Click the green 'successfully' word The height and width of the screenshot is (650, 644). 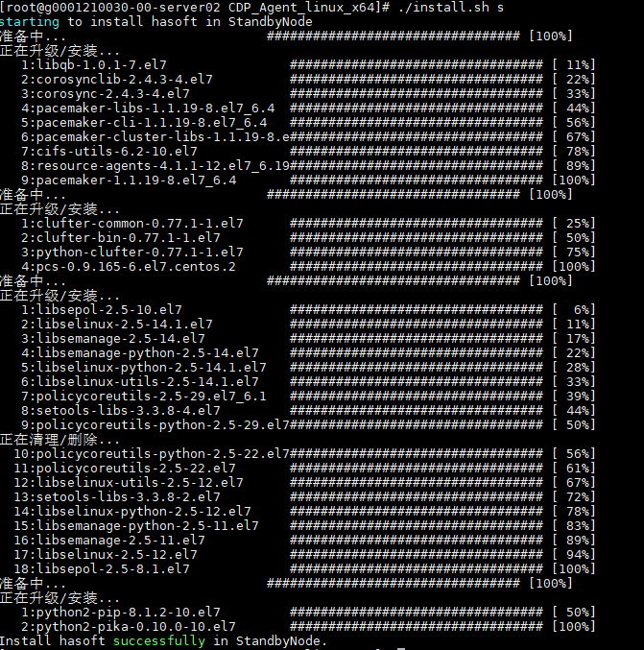tap(159, 641)
